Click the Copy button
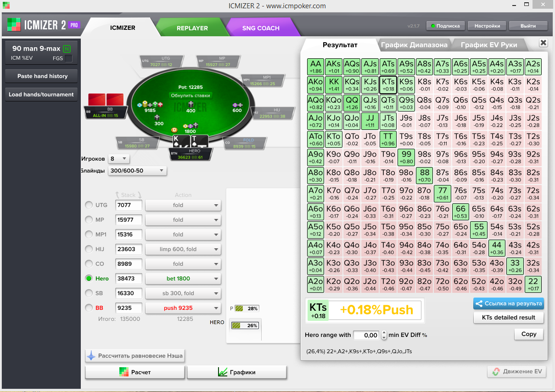The image size is (555, 392). click(529, 334)
